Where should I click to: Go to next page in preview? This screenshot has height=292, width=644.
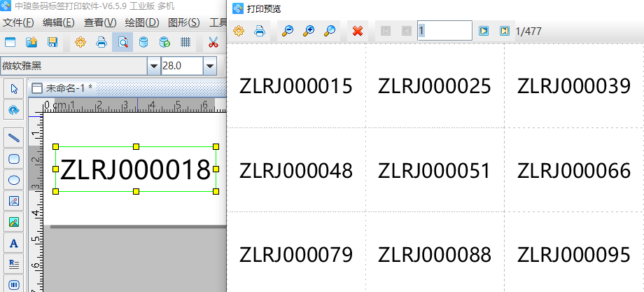coord(483,31)
